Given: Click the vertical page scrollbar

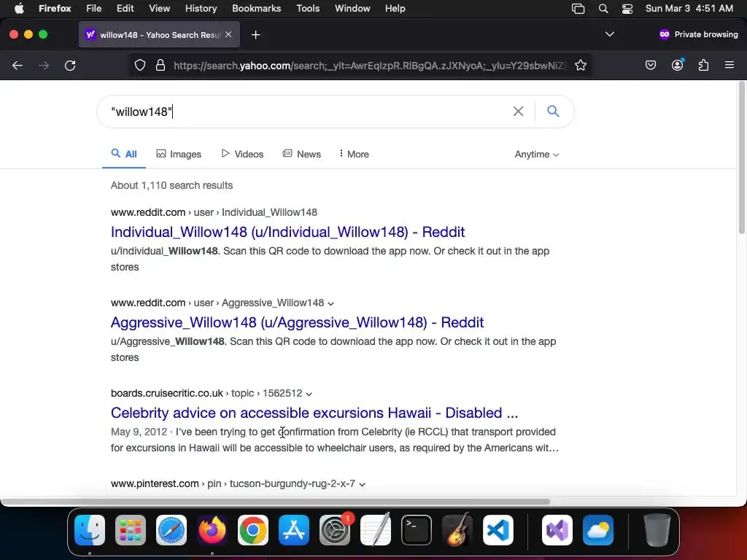Looking at the screenshot, I should tap(741, 158).
